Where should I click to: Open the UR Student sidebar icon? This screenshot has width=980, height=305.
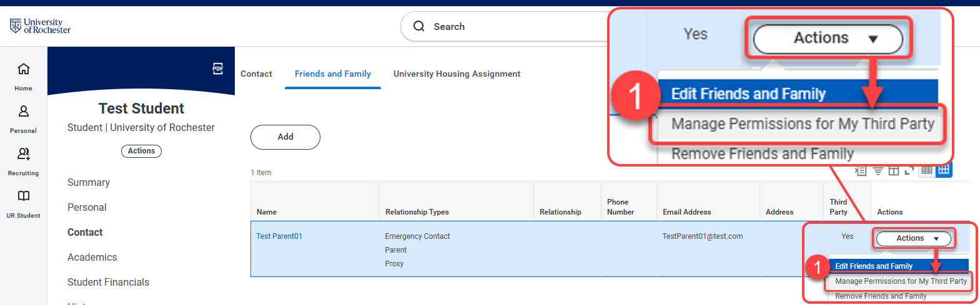pyautogui.click(x=23, y=203)
